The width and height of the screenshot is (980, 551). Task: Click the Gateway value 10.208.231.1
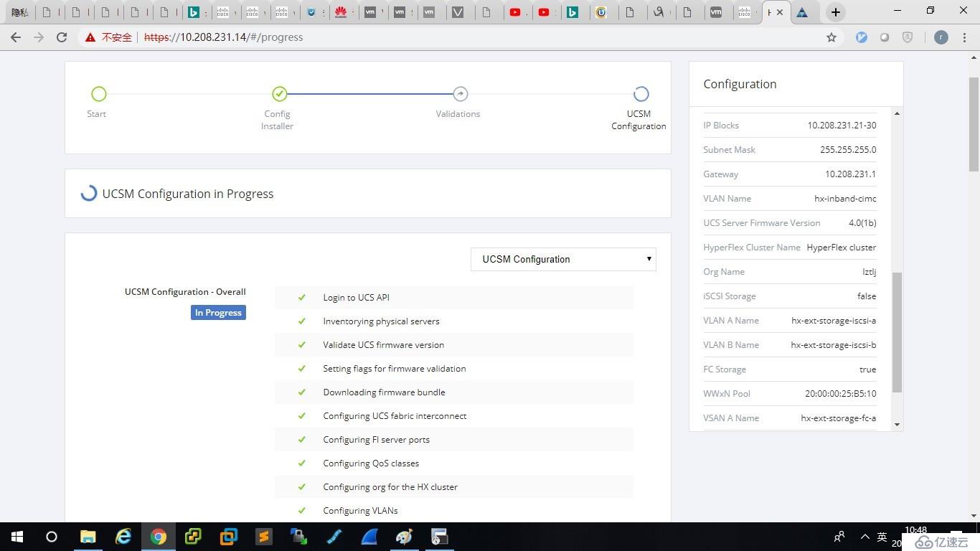[850, 174]
